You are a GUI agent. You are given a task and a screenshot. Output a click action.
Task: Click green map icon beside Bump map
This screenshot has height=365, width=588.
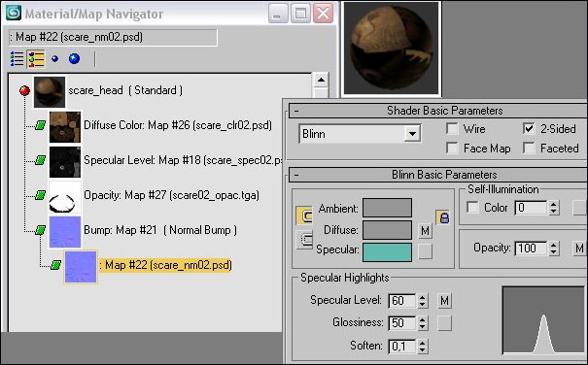click(40, 230)
